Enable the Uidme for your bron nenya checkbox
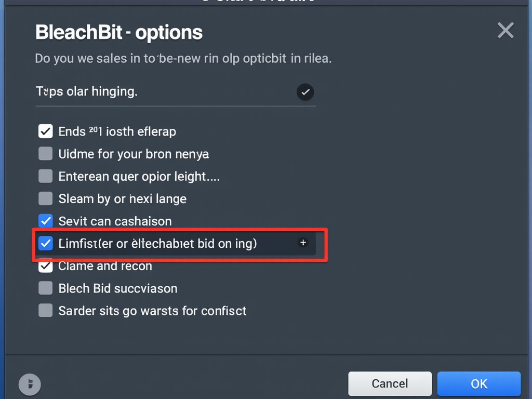 pos(46,154)
